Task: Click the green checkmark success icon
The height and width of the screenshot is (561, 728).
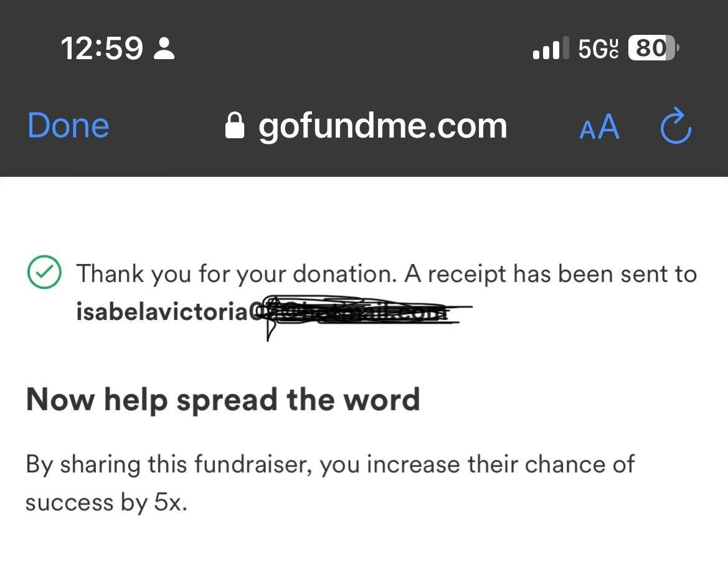Action: 44,272
